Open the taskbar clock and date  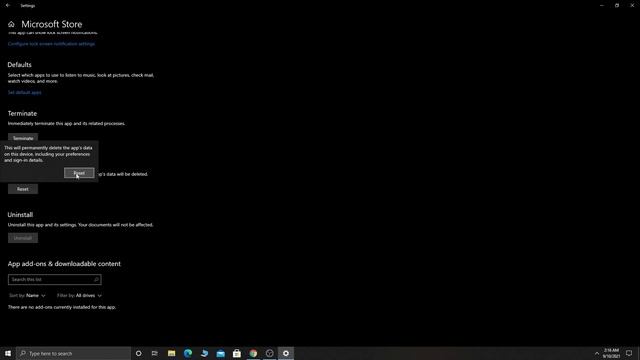tap(611, 353)
